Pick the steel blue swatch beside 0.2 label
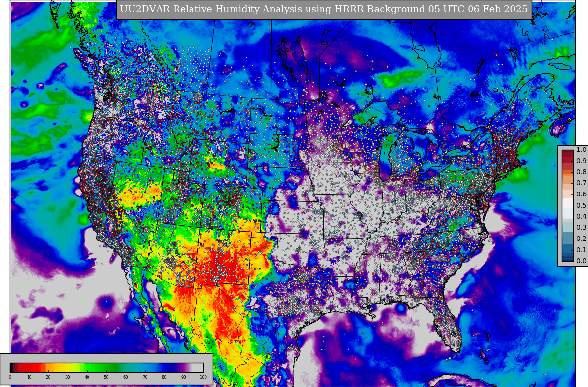588x387 pixels. 568,238
